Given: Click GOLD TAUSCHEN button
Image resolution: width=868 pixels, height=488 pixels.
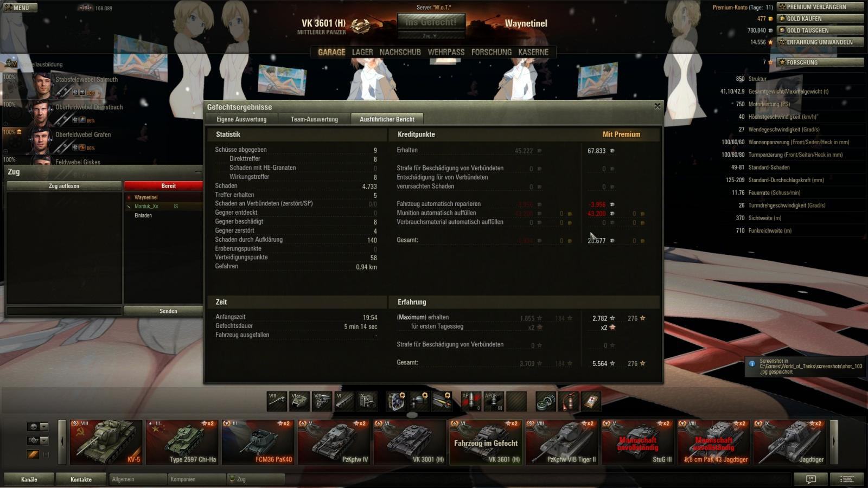Looking at the screenshot, I should [x=820, y=30].
